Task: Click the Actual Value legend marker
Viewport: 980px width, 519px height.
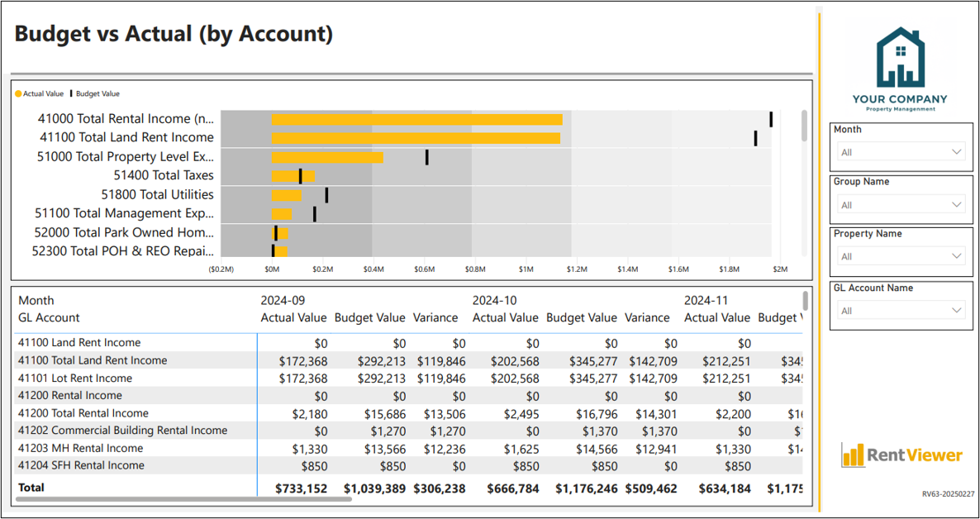Action: (19, 93)
